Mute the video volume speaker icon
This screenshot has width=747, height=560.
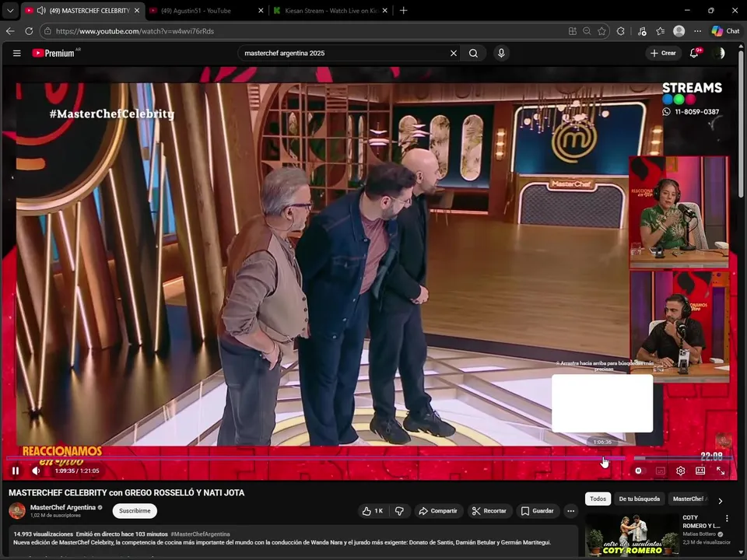[37, 471]
